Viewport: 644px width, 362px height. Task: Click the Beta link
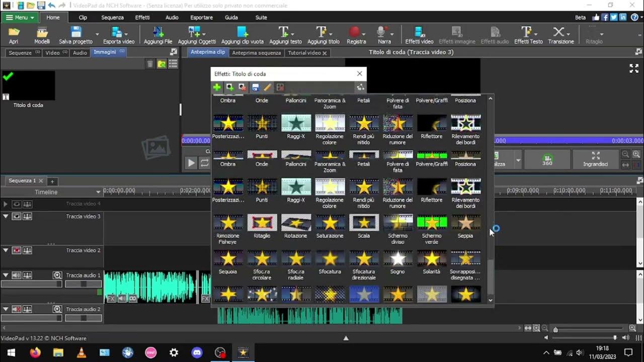click(581, 17)
